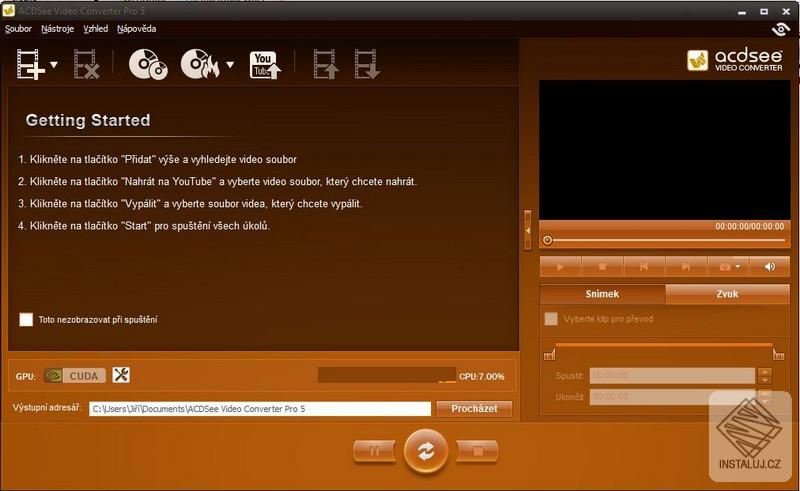
Task: Collapse the preview panel splitter handle
Action: click(528, 230)
